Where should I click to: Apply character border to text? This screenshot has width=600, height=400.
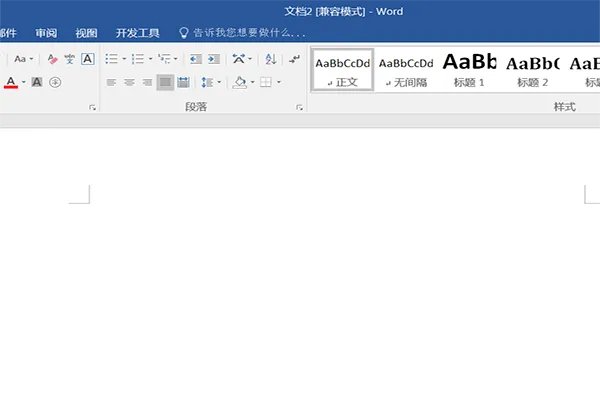tap(87, 59)
